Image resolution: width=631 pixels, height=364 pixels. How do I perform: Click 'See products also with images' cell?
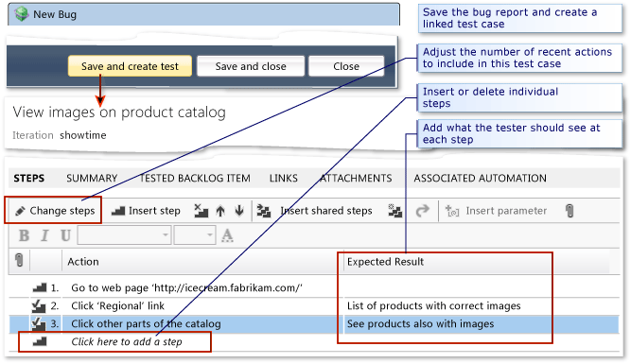[420, 323]
